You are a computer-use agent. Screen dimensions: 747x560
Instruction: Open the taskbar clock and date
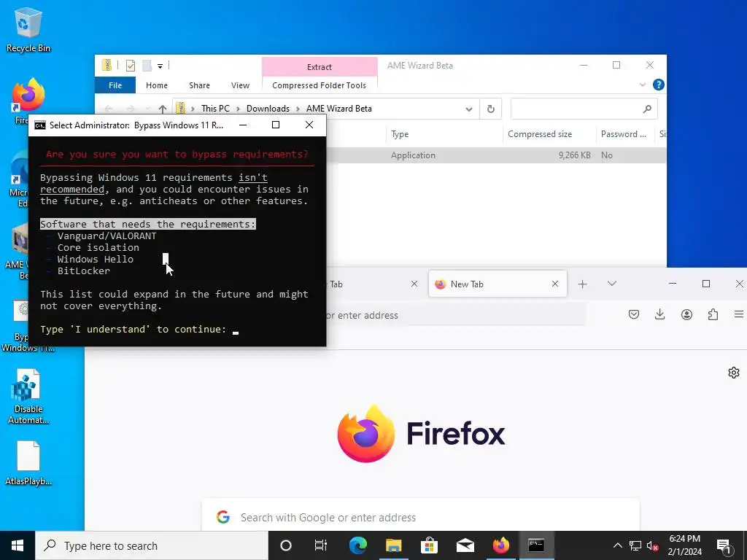(684, 545)
